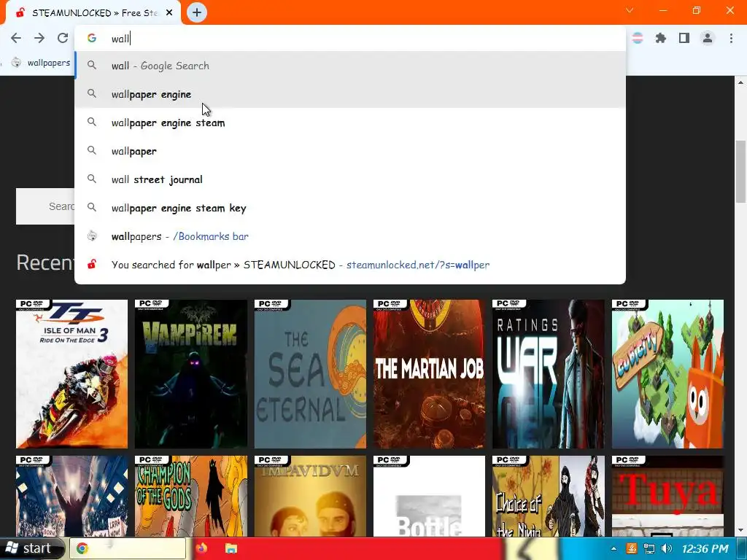Open the Vampirem game cover
Image resolution: width=747 pixels, height=560 pixels.
pos(191,374)
